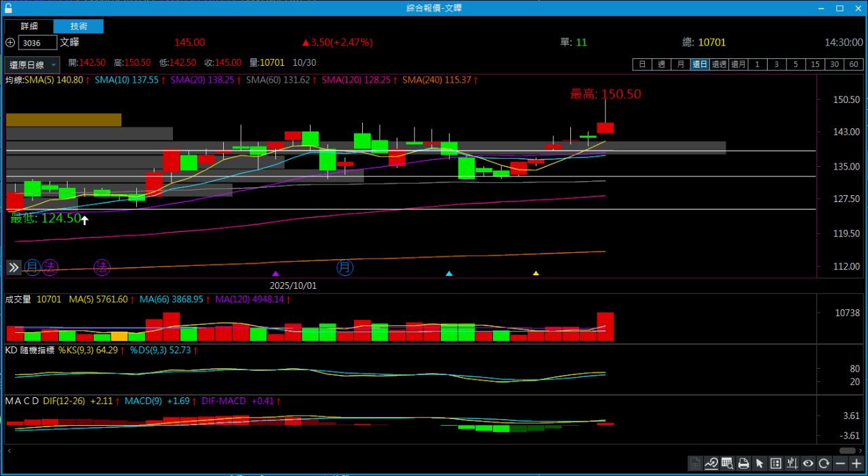Click the SMA(10) 137.55 indicator label
The image size is (868, 476).
coord(127,80)
